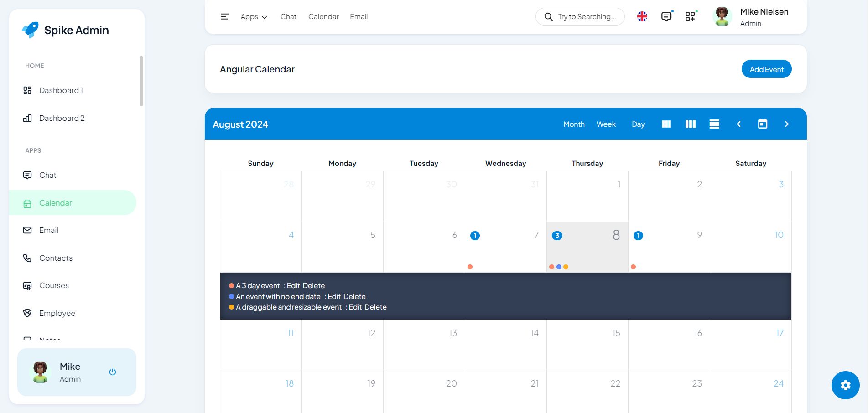Image resolution: width=868 pixels, height=413 pixels.
Task: Open the language flag selector
Action: click(642, 17)
